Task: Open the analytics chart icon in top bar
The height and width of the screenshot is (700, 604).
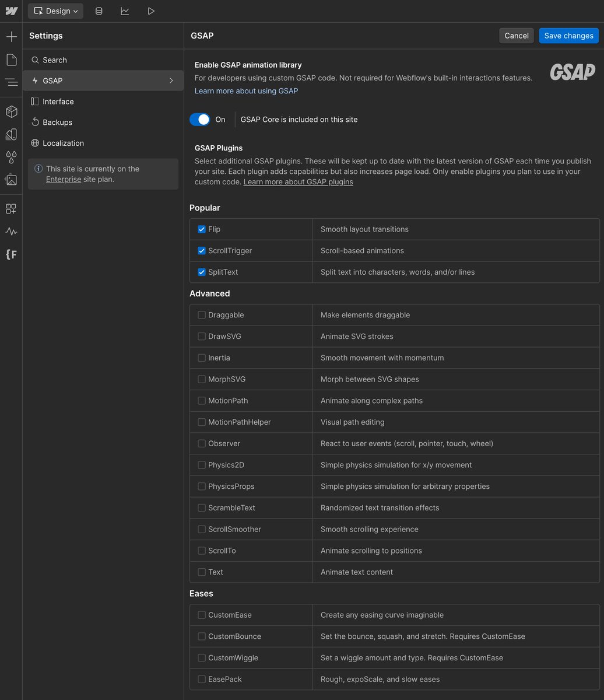Action: pyautogui.click(x=125, y=11)
